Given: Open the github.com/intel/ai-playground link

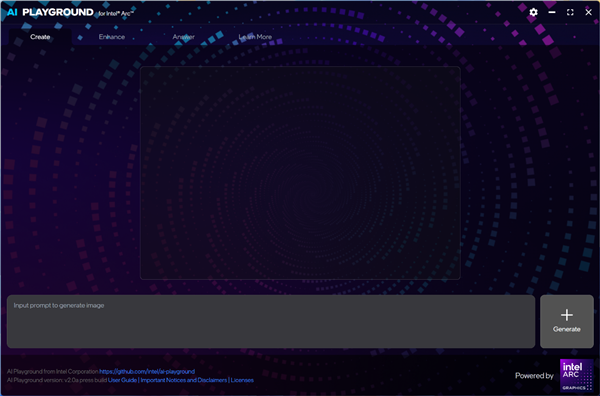Looking at the screenshot, I should tap(147, 372).
